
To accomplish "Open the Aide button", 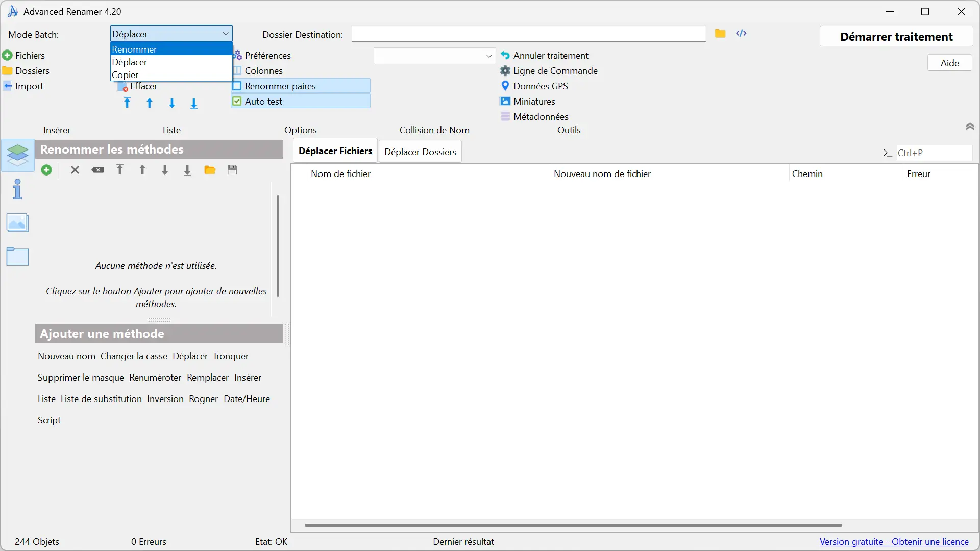I will pyautogui.click(x=949, y=63).
